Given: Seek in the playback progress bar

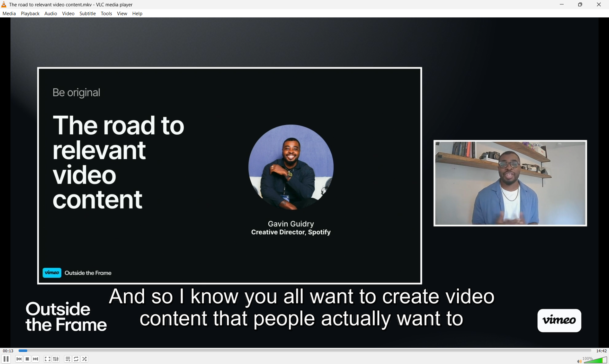Looking at the screenshot, I should [304, 351].
